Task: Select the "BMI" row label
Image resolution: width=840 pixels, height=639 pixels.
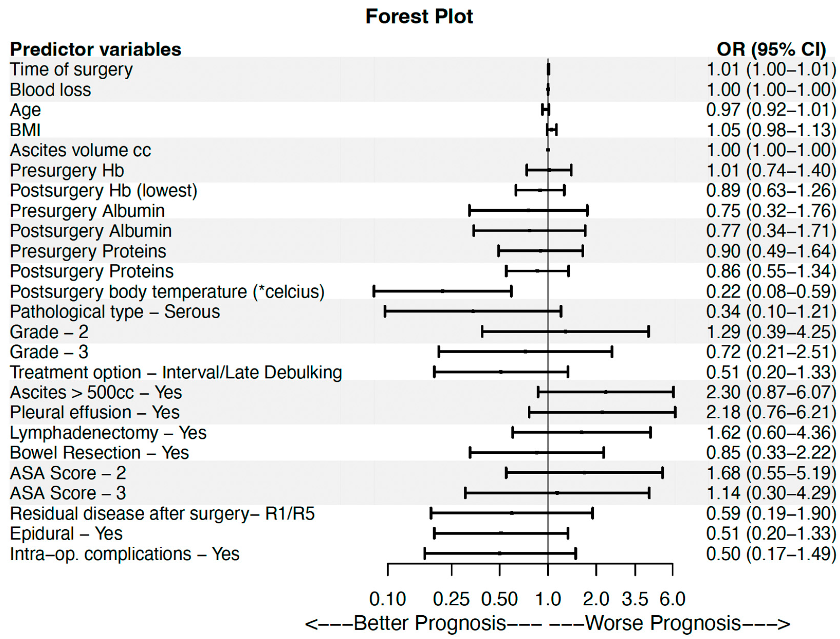Action: click(x=25, y=130)
